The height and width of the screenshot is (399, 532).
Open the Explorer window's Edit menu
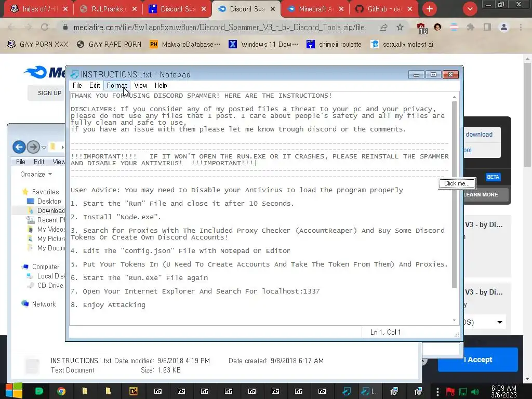39,162
